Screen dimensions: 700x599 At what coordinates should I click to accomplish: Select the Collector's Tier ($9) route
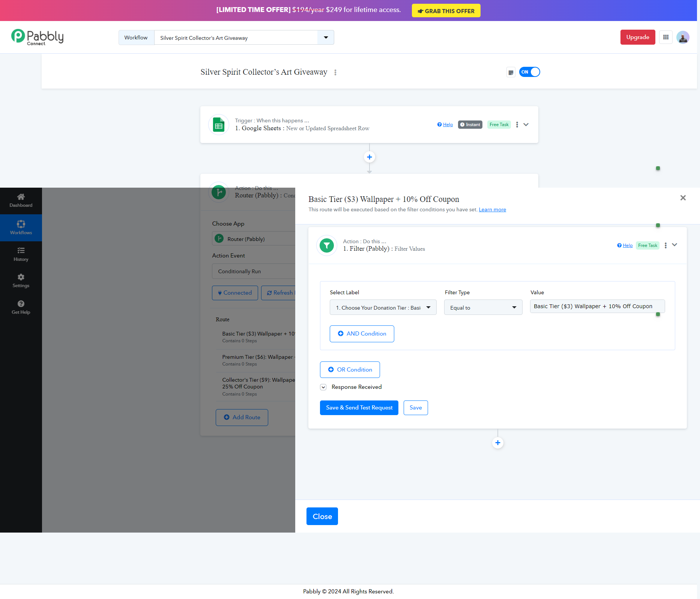tap(259, 387)
